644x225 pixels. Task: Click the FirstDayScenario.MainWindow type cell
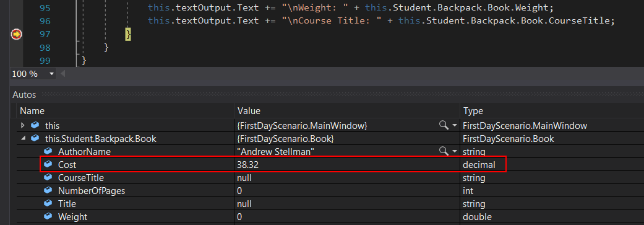pos(525,125)
